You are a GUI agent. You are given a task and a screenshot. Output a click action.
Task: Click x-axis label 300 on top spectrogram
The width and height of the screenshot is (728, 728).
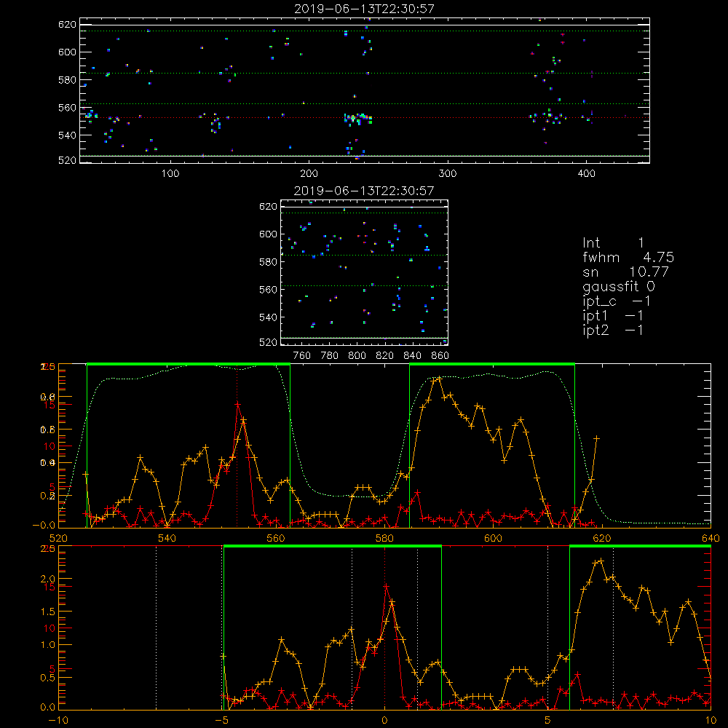pos(448,174)
